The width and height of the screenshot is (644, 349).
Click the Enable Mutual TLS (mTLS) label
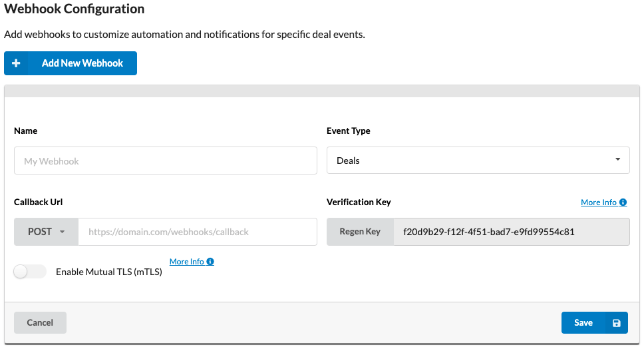pyautogui.click(x=109, y=272)
